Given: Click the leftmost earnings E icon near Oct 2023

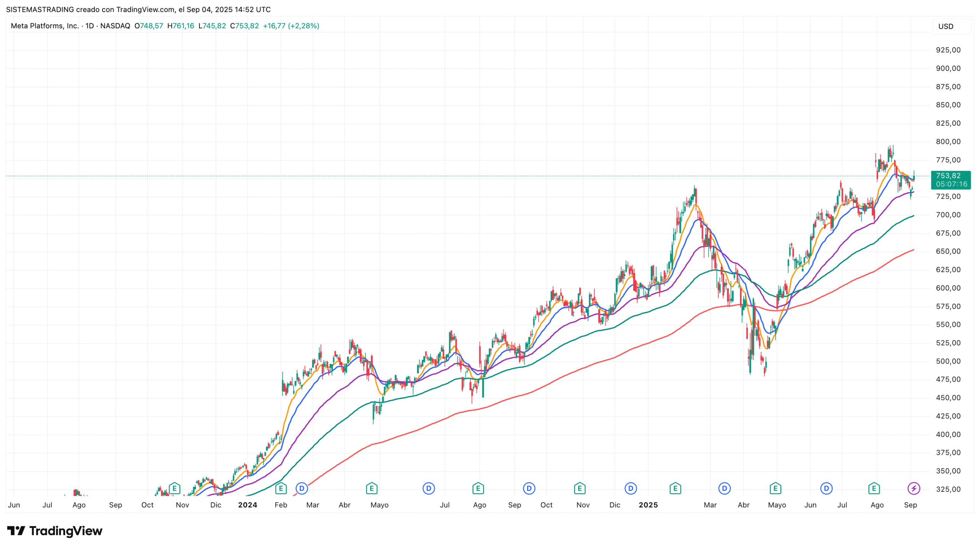Looking at the screenshot, I should click(175, 488).
